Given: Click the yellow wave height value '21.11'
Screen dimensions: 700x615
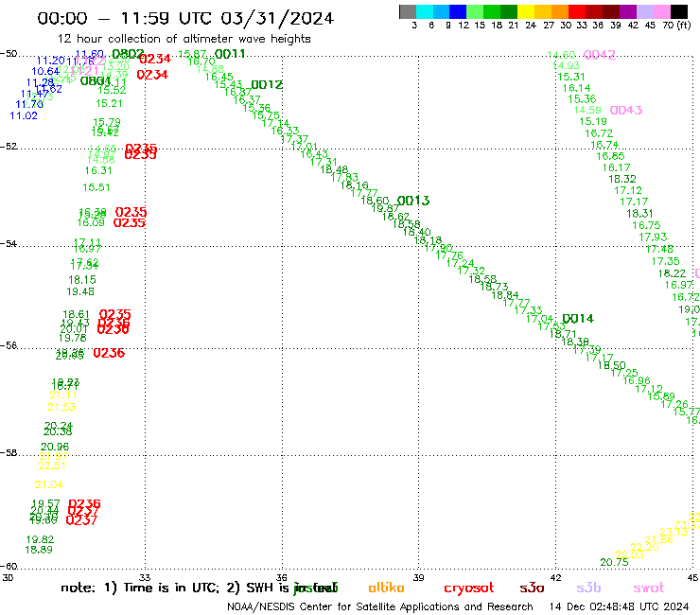Looking at the screenshot, I should pyautogui.click(x=63, y=395).
